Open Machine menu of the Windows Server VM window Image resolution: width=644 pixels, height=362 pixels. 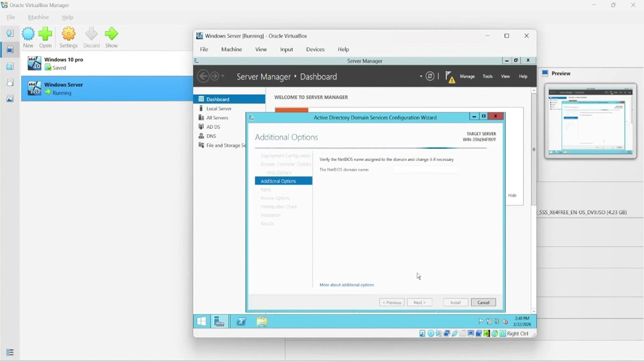click(x=231, y=49)
